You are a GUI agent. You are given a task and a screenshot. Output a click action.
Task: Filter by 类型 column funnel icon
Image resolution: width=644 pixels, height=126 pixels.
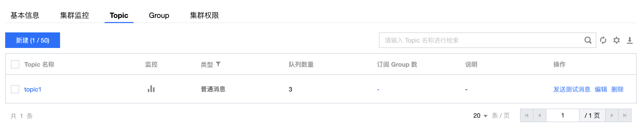tap(218, 64)
